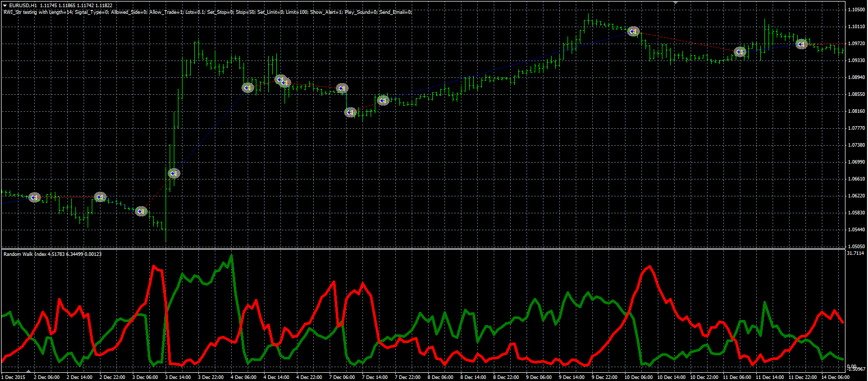Select the right arrow of the overlapping pair near 1.08900

click(x=286, y=82)
